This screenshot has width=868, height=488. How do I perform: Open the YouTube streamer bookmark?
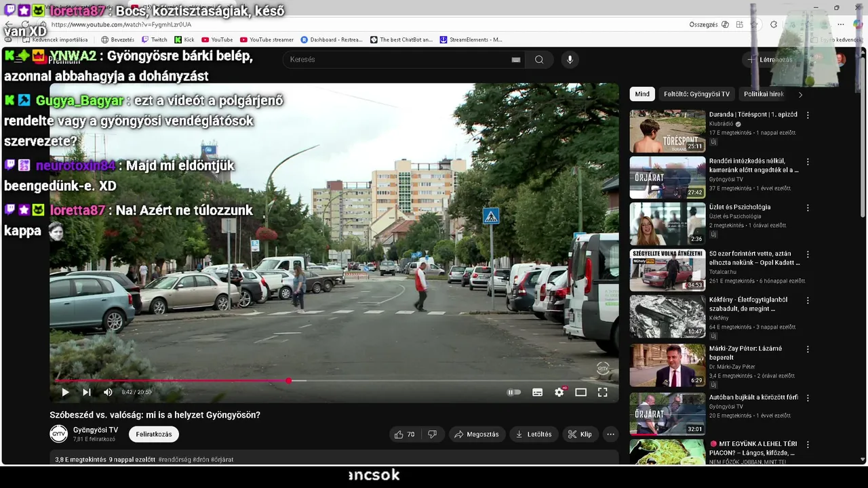click(x=267, y=40)
